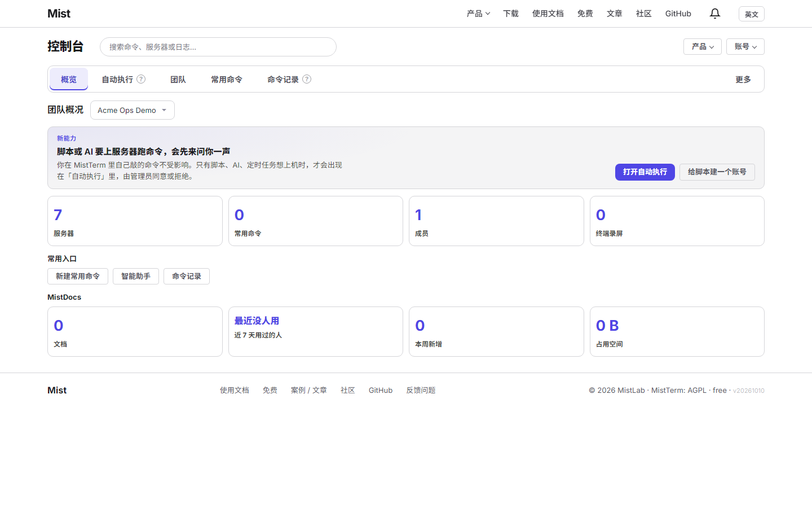
Task: Open the 服务器 stat card showing 7
Action: point(135,221)
